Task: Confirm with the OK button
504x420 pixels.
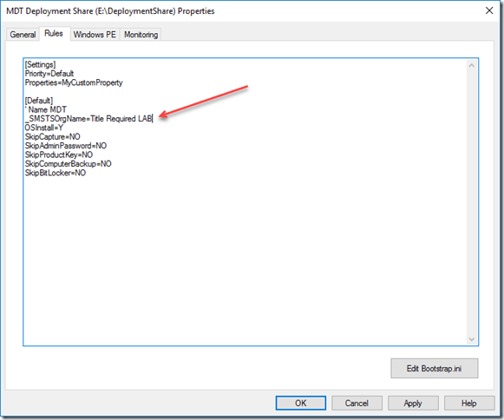Action: click(x=300, y=403)
